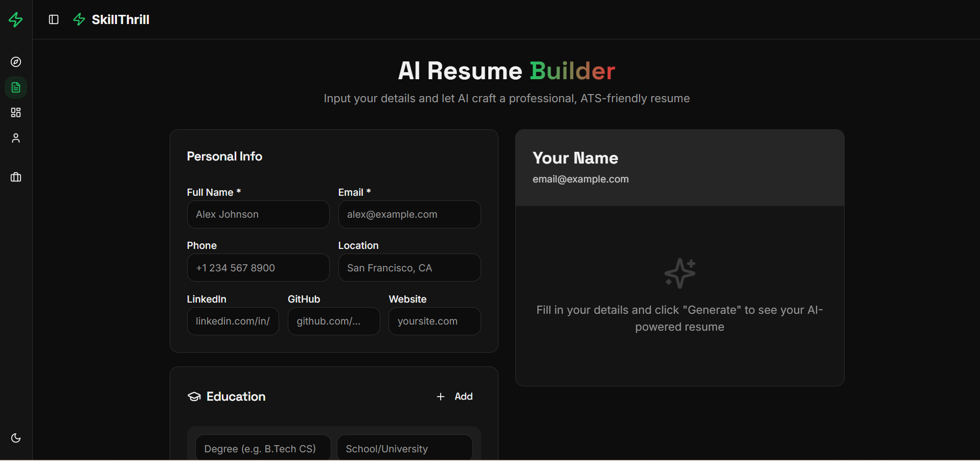Open the user profile sidebar icon
The height and width of the screenshot is (461, 980).
(16, 138)
